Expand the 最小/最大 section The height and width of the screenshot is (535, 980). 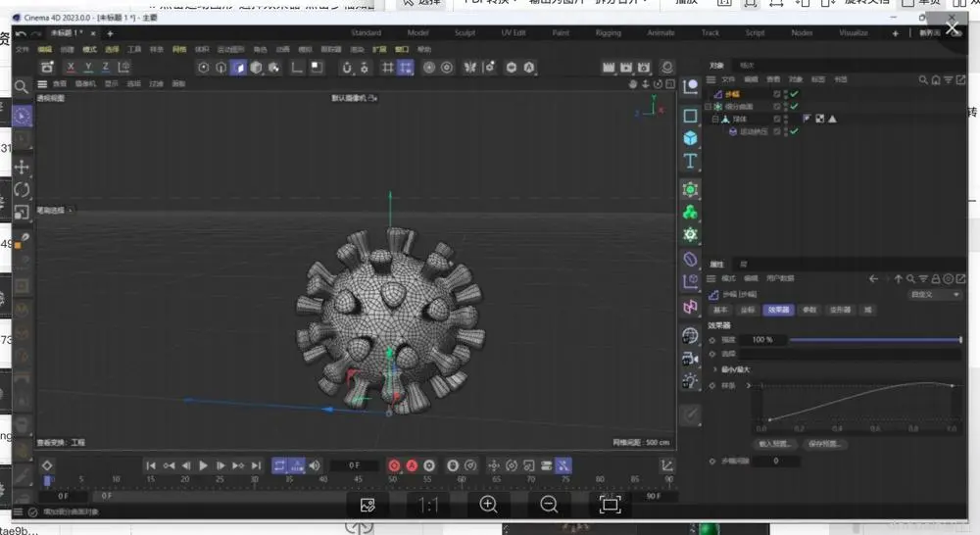[713, 369]
